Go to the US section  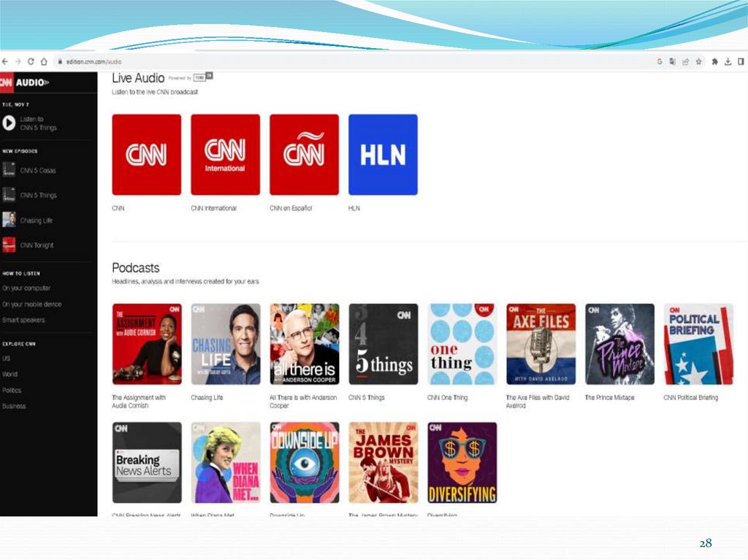6,358
